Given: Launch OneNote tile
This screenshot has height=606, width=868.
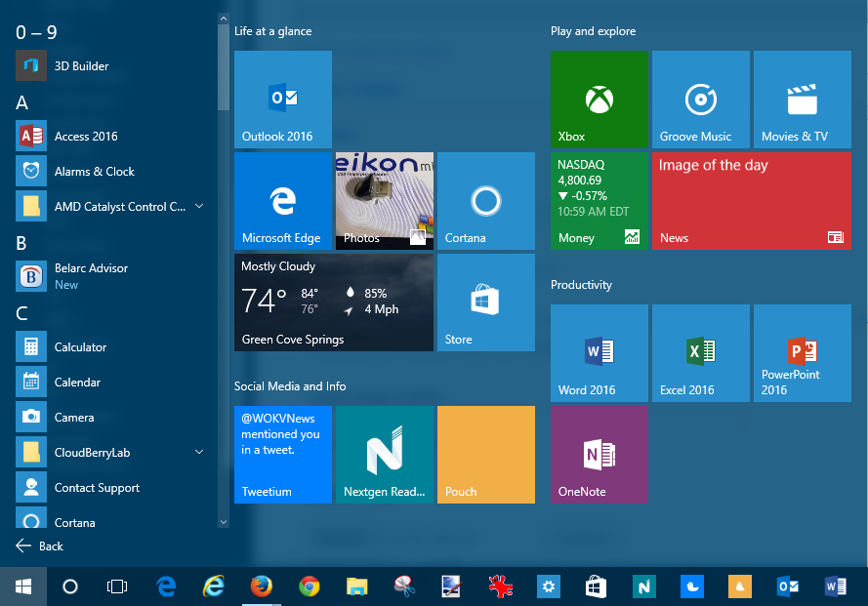Looking at the screenshot, I should [599, 454].
